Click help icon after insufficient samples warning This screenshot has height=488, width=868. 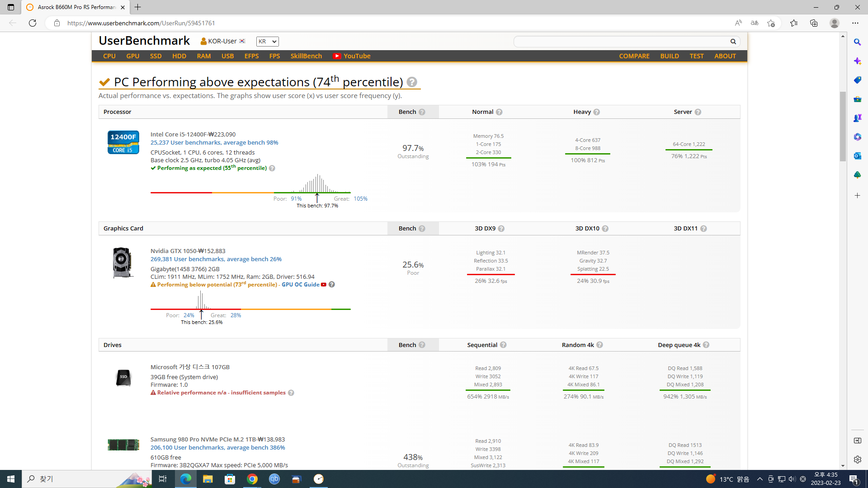[291, 393]
